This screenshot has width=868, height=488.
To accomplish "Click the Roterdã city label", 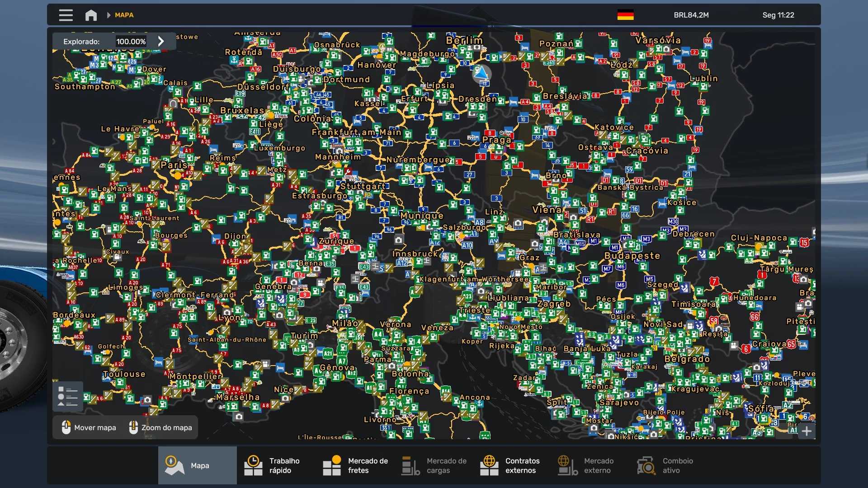I will (x=243, y=52).
